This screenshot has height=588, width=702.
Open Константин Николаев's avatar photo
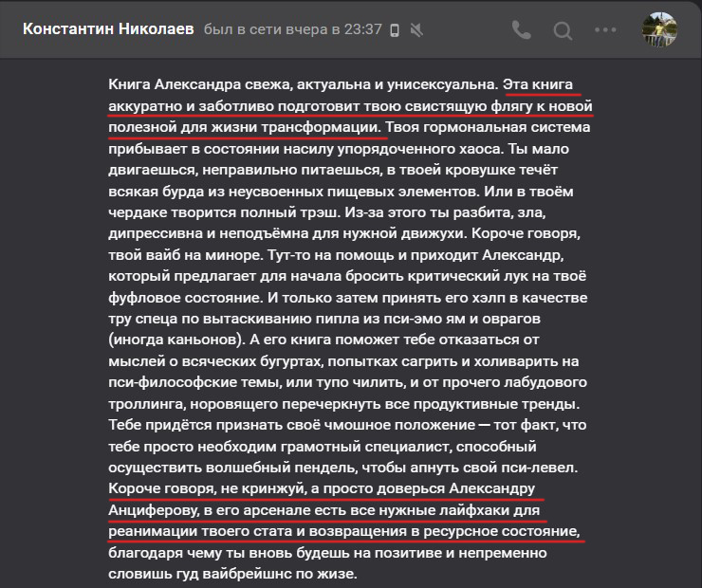(659, 29)
